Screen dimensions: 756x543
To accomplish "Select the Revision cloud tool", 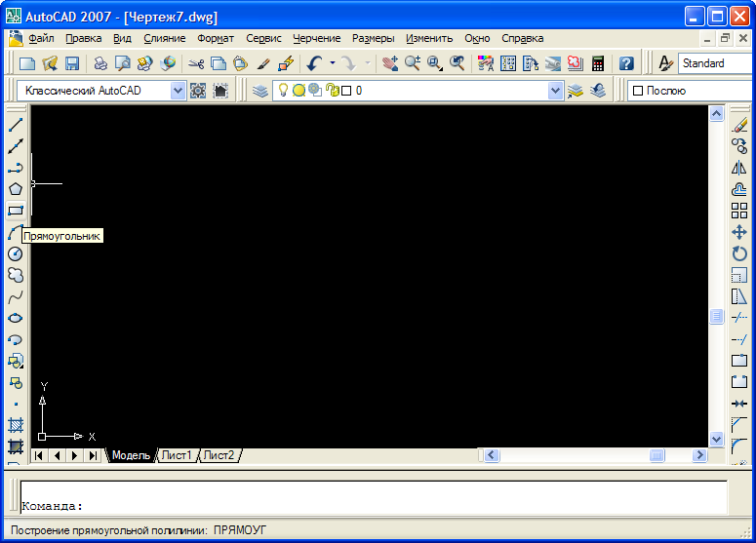I will tap(16, 275).
